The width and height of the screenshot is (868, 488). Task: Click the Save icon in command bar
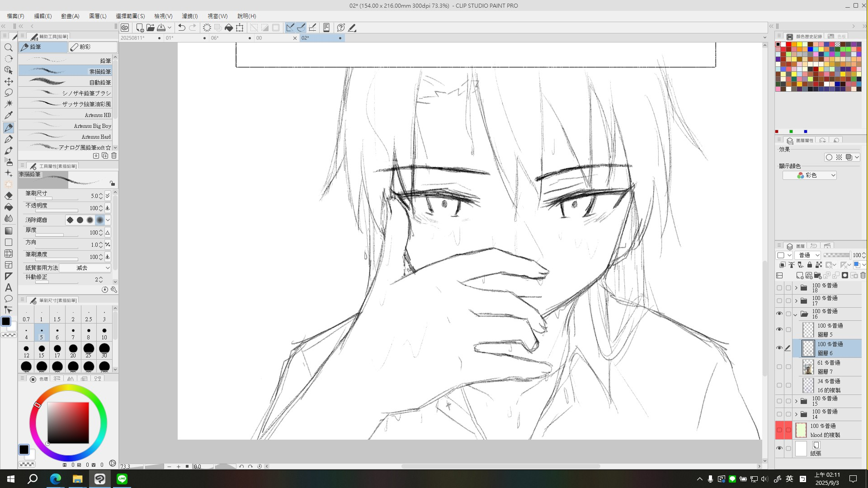point(161,28)
